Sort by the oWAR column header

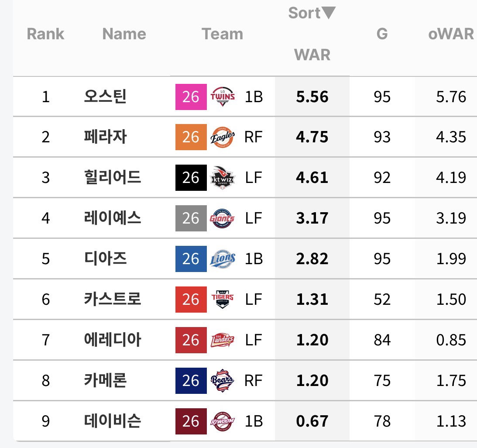pyautogui.click(x=451, y=34)
